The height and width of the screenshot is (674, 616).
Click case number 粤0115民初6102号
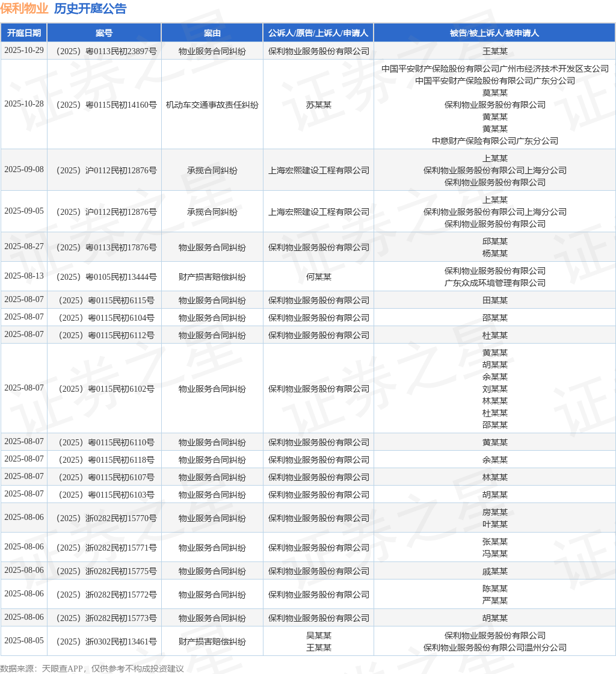click(106, 389)
